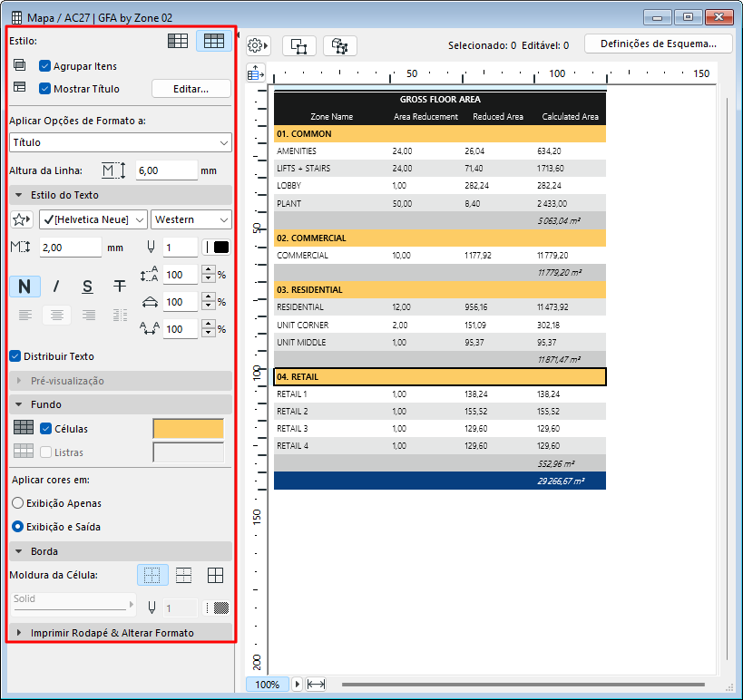Viewport: 743px width, 700px height.
Task: Collapse the Fundo section
Action: coord(121,404)
